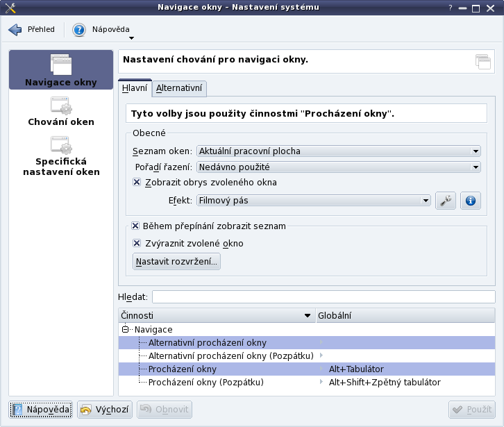Switch to the Alternativní tab
Screen dimensions: 504x427
(x=179, y=88)
